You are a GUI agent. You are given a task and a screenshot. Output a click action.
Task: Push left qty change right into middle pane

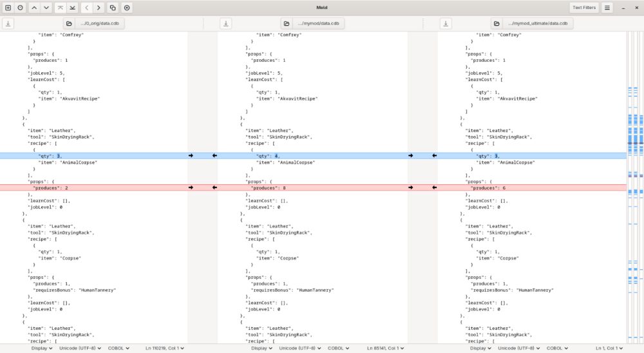(x=191, y=156)
